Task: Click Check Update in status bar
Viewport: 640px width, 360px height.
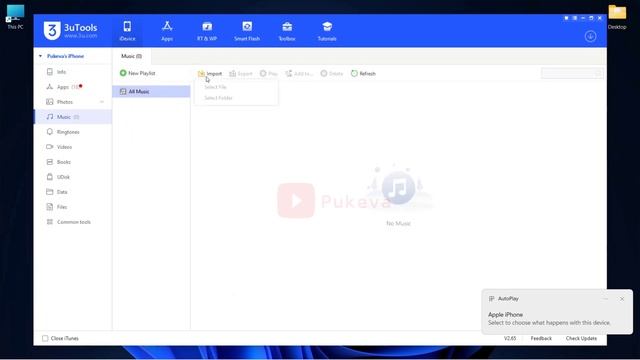Action: tap(581, 338)
